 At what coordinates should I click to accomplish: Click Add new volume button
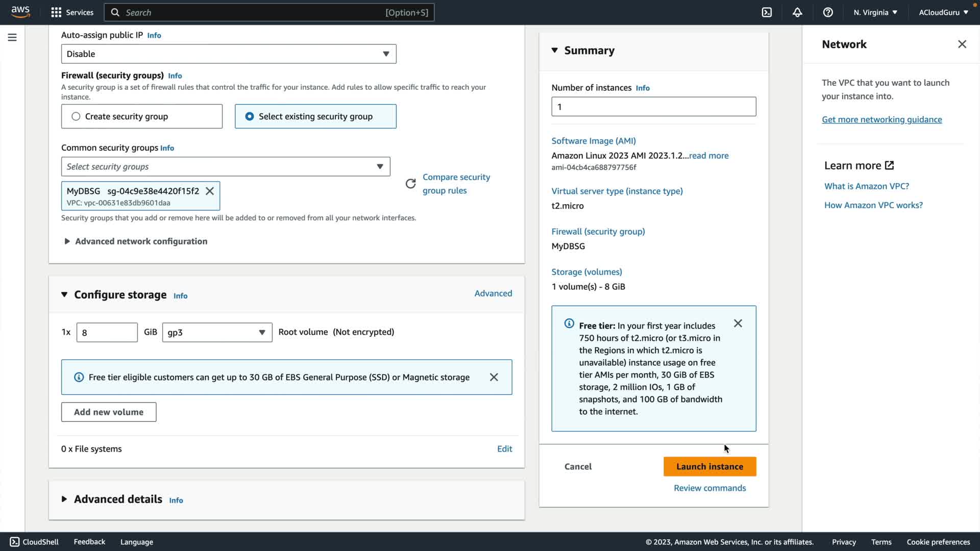point(109,412)
